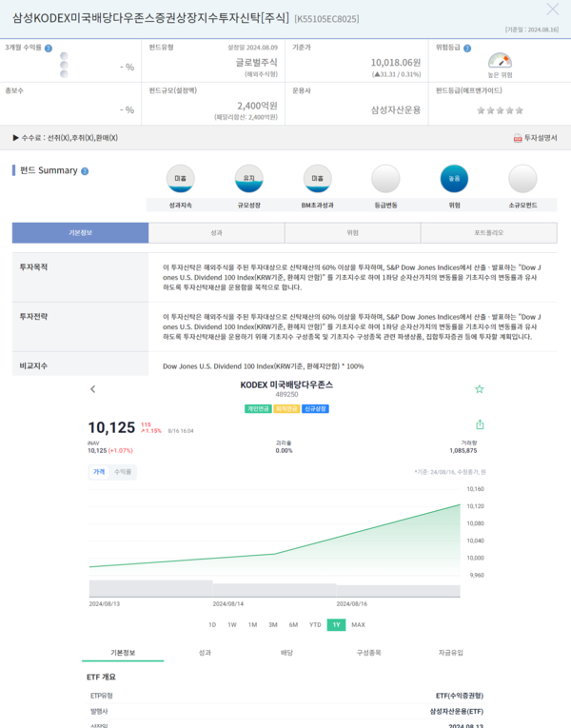Set chart period to 3M
571x728 pixels.
(x=273, y=625)
